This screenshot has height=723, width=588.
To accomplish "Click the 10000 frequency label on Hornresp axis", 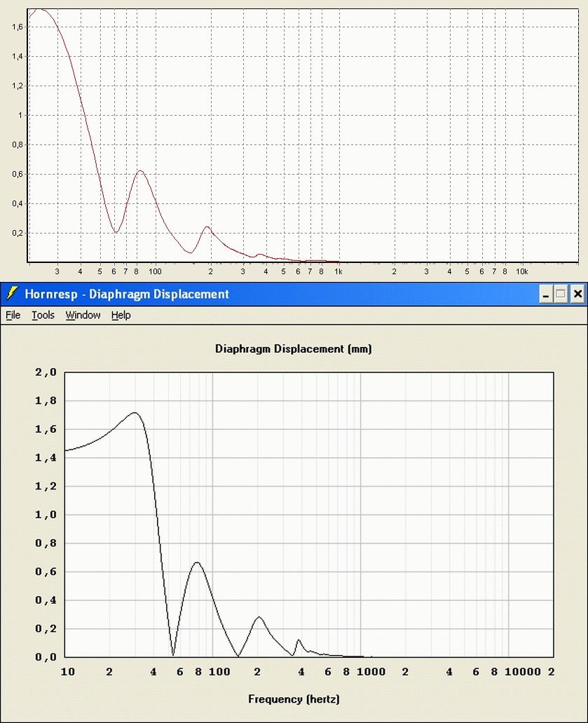I will pos(523,672).
